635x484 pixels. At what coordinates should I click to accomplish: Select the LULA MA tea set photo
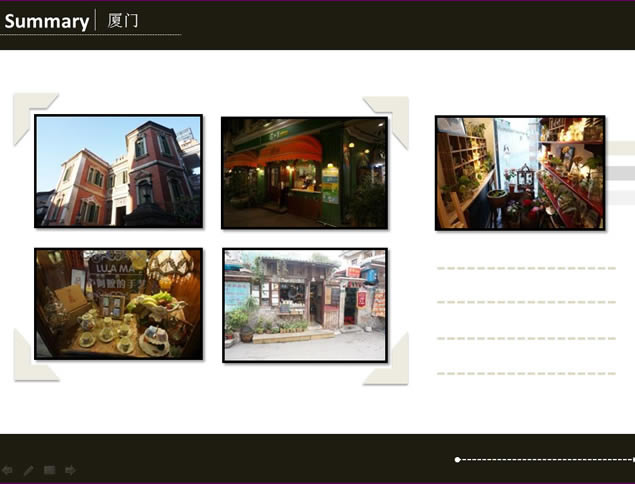click(119, 304)
